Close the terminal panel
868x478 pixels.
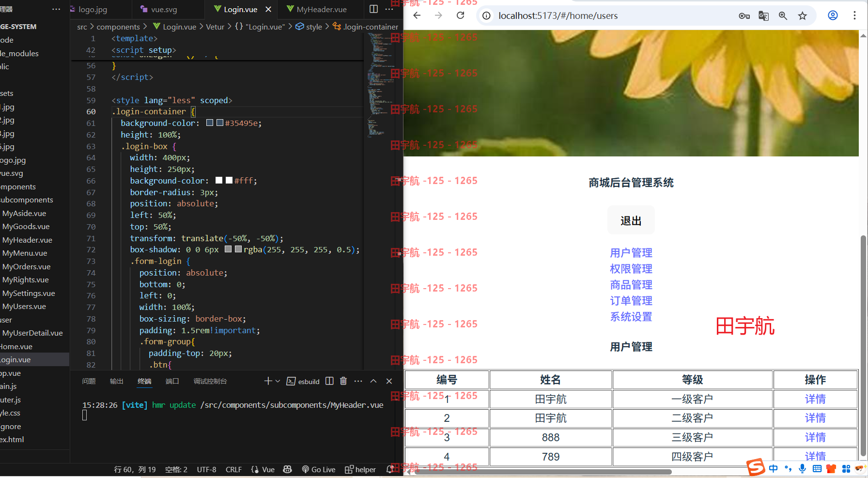tap(389, 381)
